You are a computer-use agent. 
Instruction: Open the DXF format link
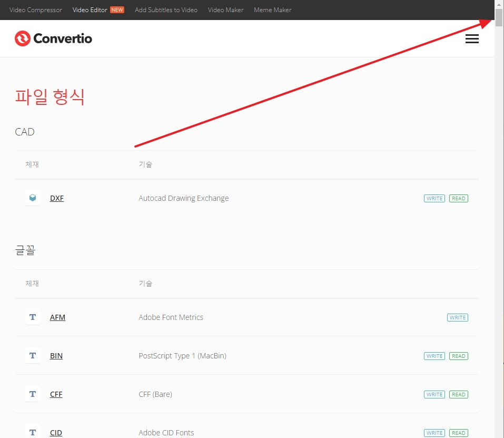pos(57,198)
